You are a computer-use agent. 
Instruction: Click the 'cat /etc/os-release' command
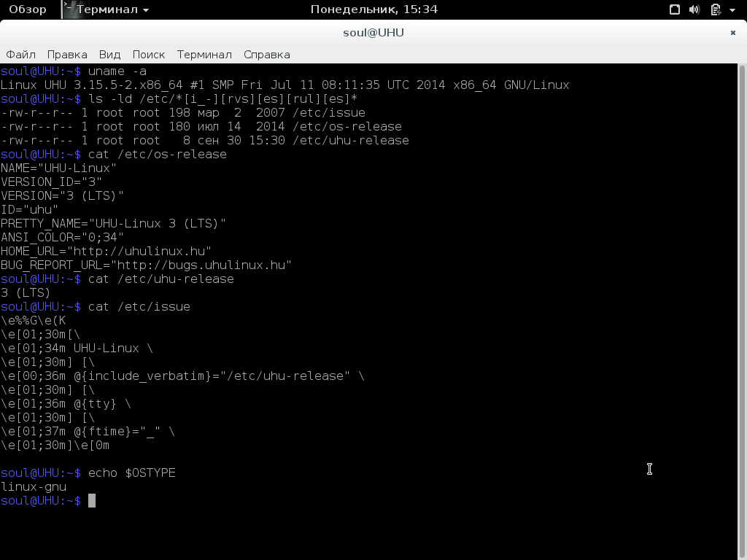pyautogui.click(x=158, y=155)
